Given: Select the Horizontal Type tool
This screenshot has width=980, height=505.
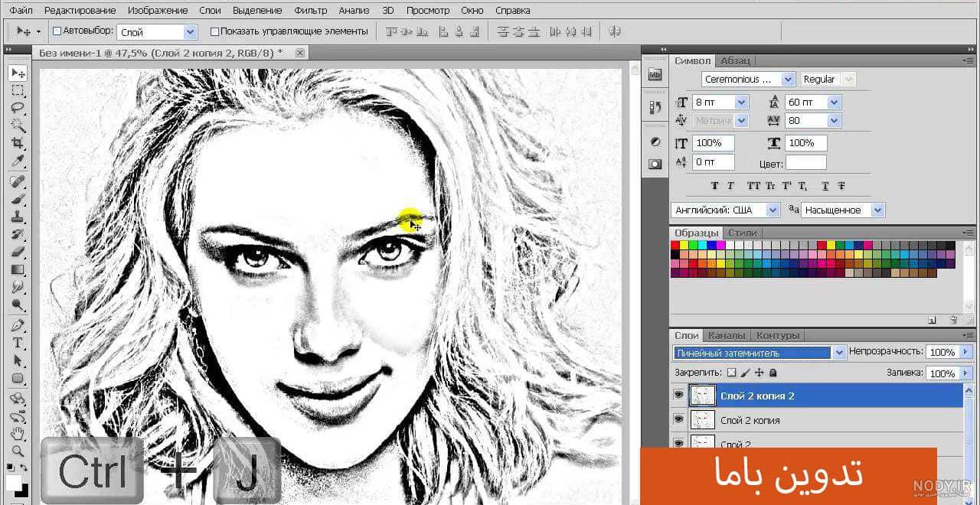Looking at the screenshot, I should 17,343.
